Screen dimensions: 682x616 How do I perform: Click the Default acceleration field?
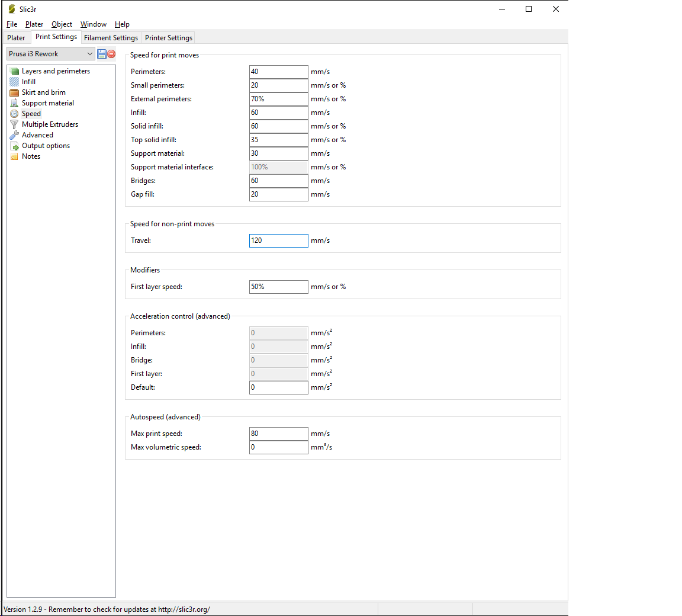[278, 387]
